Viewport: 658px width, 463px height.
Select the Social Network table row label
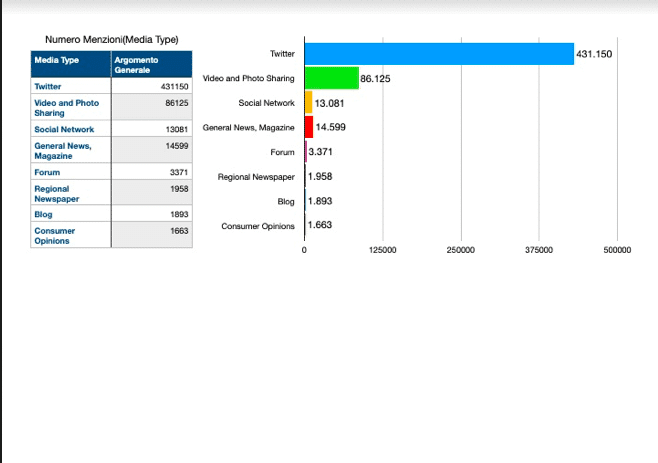click(x=64, y=129)
